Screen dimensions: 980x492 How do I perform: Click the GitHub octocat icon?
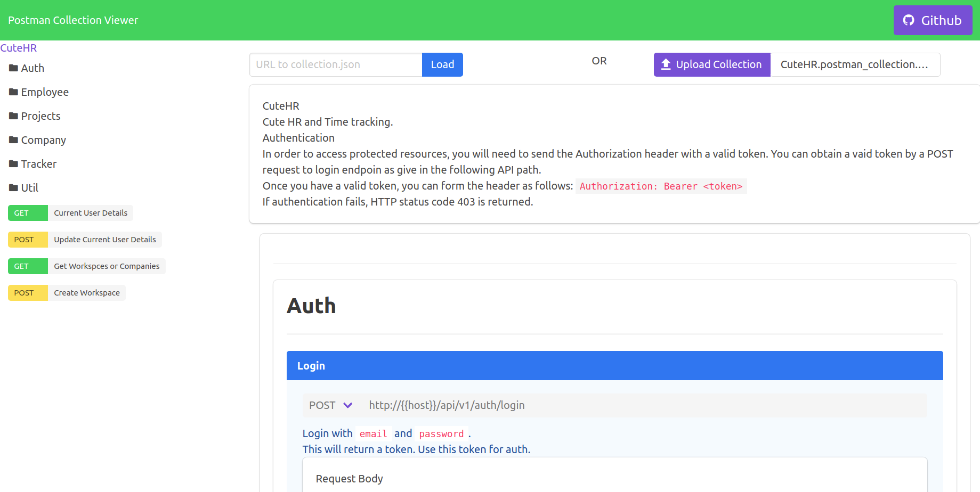click(x=909, y=20)
